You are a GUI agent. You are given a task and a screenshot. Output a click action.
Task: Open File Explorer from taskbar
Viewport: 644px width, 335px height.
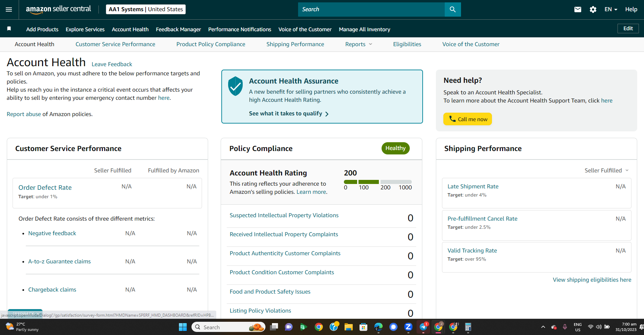[x=349, y=327]
